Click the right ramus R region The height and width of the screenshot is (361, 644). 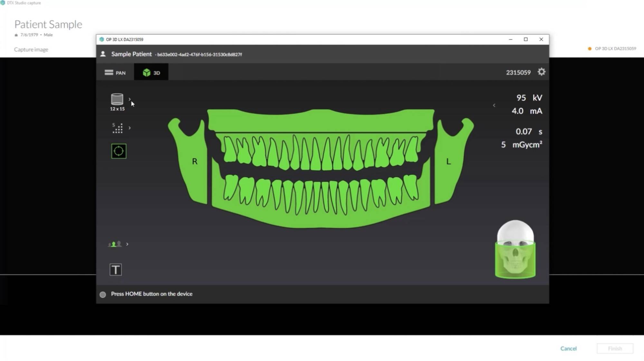tap(194, 161)
